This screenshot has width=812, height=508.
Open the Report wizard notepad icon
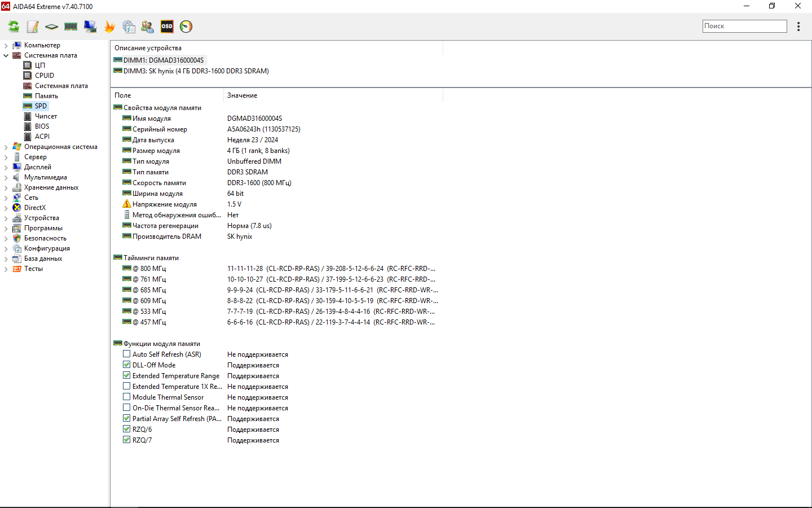click(x=33, y=27)
